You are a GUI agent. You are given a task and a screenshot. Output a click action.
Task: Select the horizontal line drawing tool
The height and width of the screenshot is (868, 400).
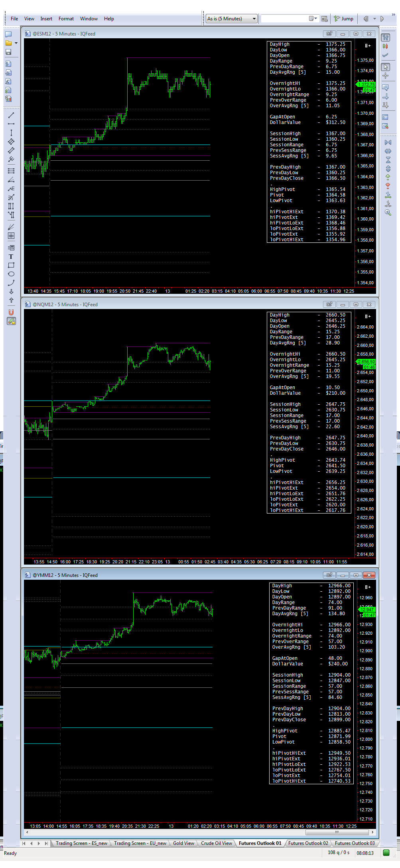(11, 124)
